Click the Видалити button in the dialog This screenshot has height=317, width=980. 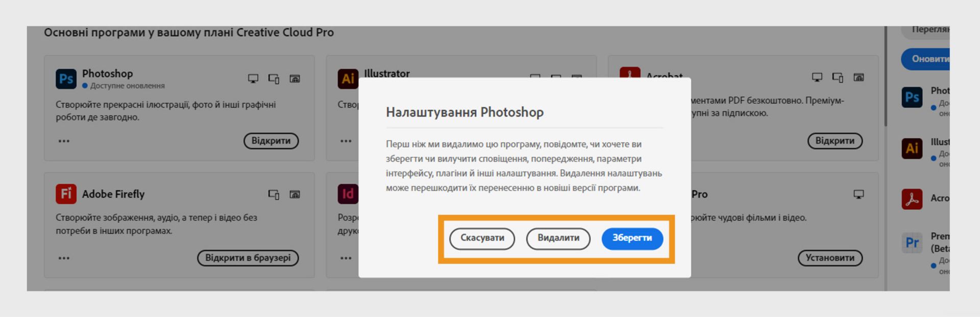(558, 238)
